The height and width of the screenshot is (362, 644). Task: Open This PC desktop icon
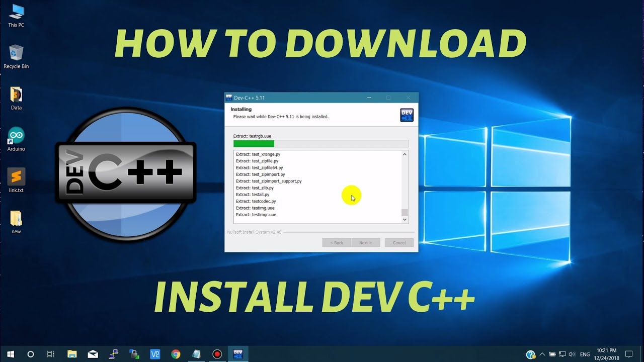(16, 15)
